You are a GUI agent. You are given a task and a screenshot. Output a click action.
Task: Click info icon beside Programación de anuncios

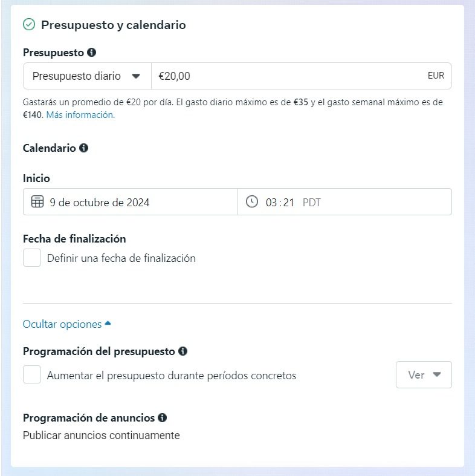(162, 417)
